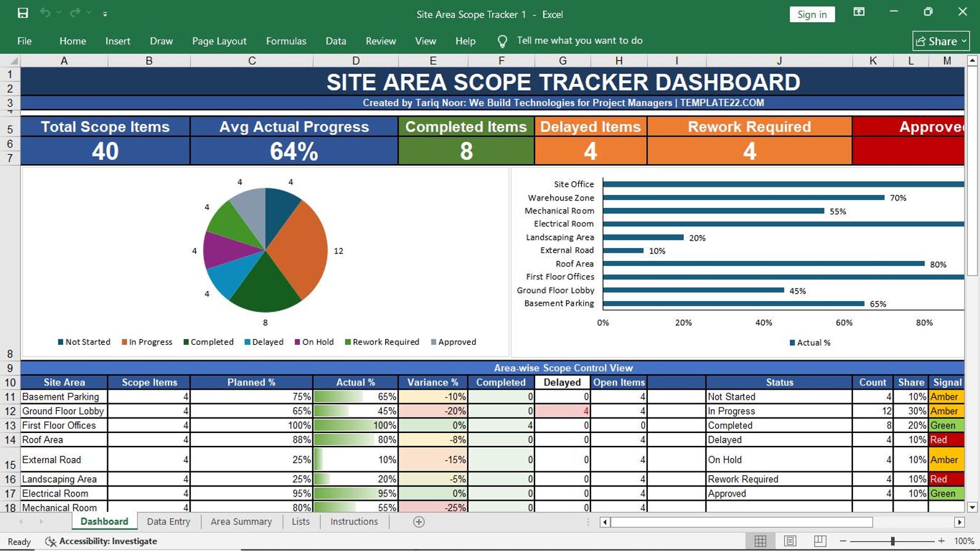Open the Home ribbon tab
This screenshot has width=980, height=552.
point(73,41)
